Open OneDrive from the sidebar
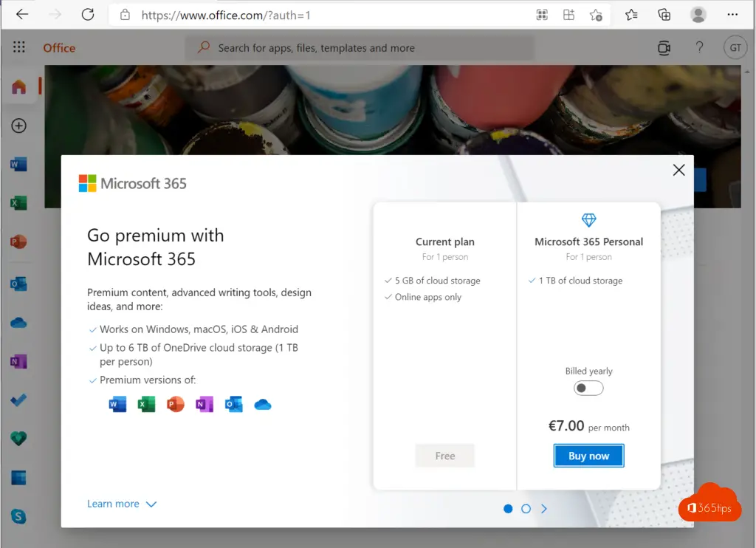The image size is (756, 548). click(18, 323)
